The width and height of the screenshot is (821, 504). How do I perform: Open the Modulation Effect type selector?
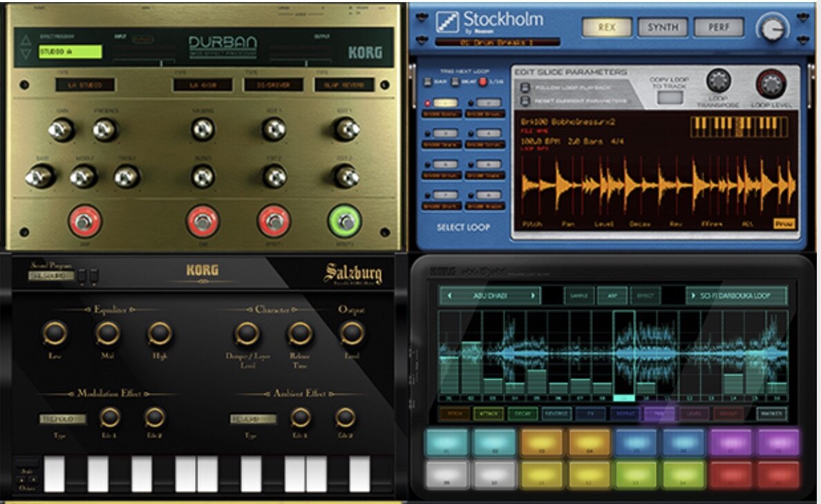tap(63, 419)
